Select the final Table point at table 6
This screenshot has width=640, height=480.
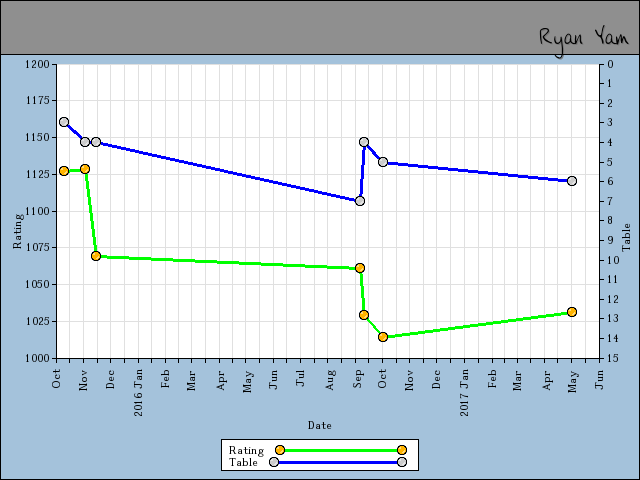click(572, 181)
